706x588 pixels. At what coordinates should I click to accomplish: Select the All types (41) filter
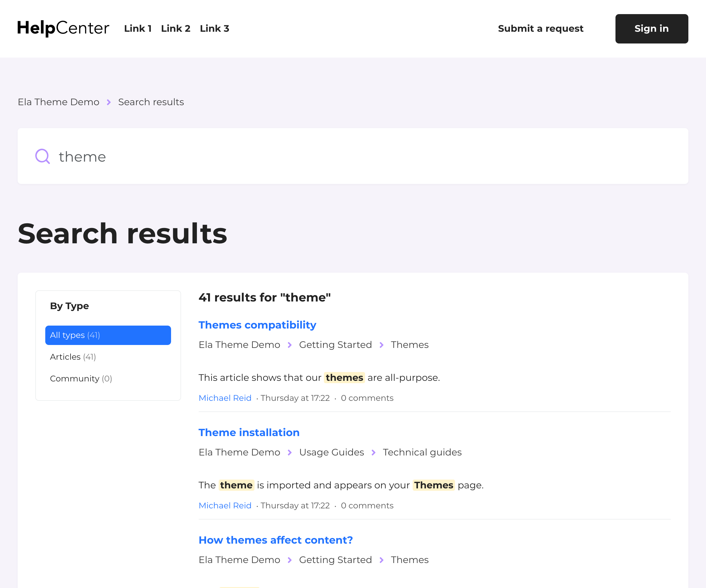pos(108,335)
